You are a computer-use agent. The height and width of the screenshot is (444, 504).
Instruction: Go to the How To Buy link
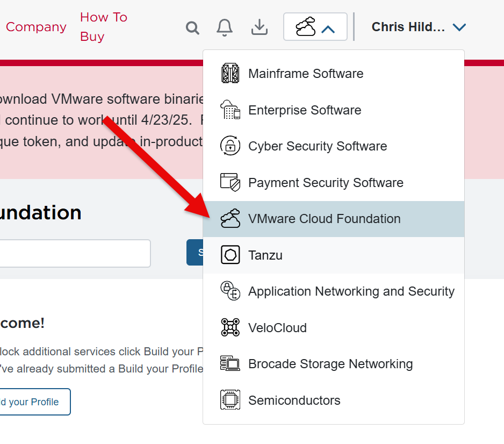[103, 27]
